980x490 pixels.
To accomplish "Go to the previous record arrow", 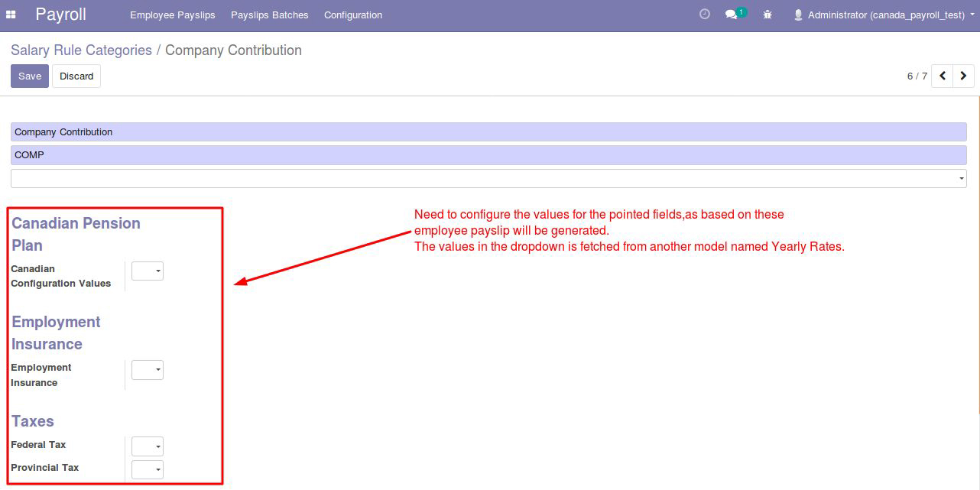I will pyautogui.click(x=943, y=76).
